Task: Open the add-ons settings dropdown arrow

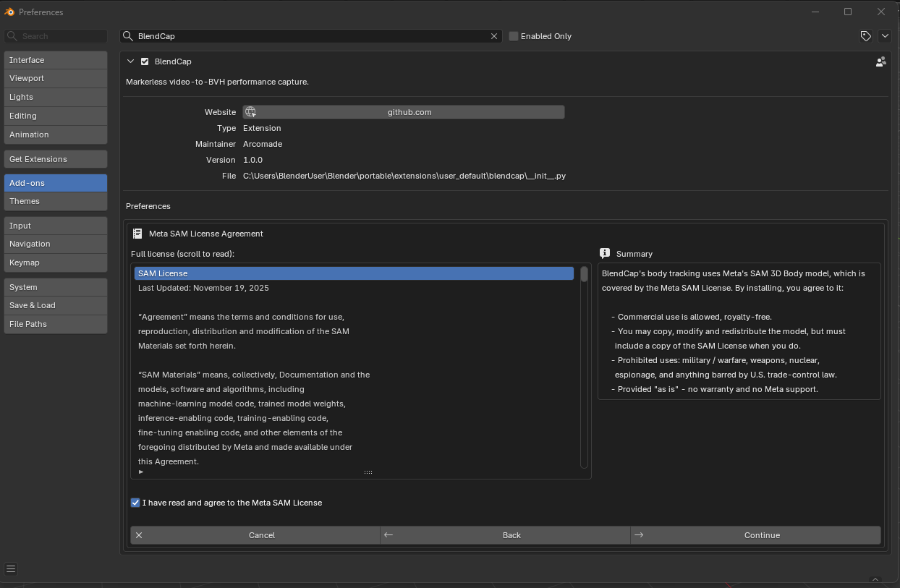Action: point(885,36)
